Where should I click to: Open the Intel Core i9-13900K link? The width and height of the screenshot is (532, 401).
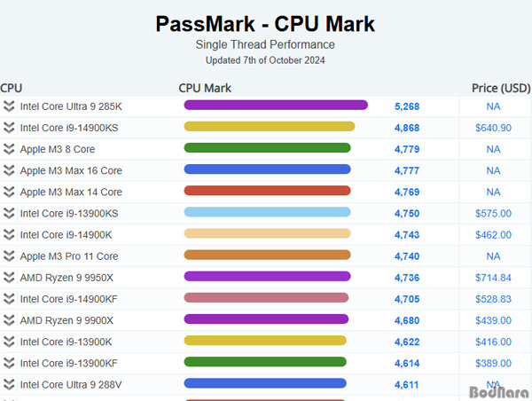[x=66, y=342]
